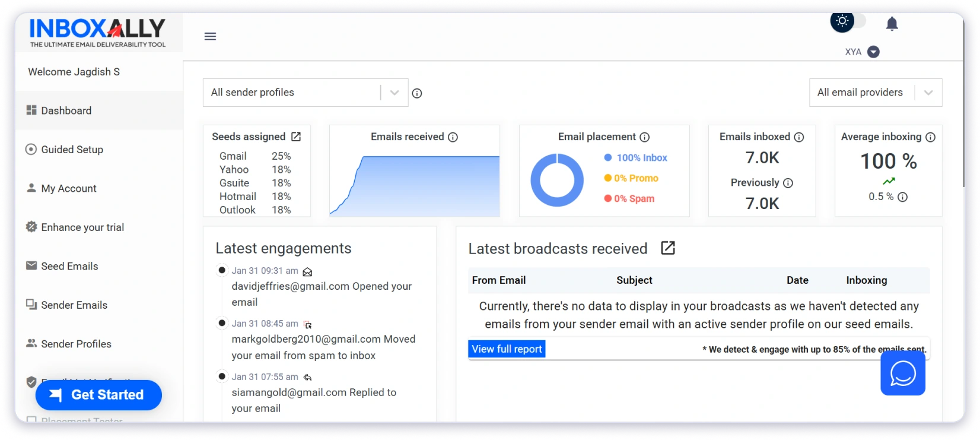Open Seeds assigned external link icon
Screen dimensions: 980x440
coord(296,137)
